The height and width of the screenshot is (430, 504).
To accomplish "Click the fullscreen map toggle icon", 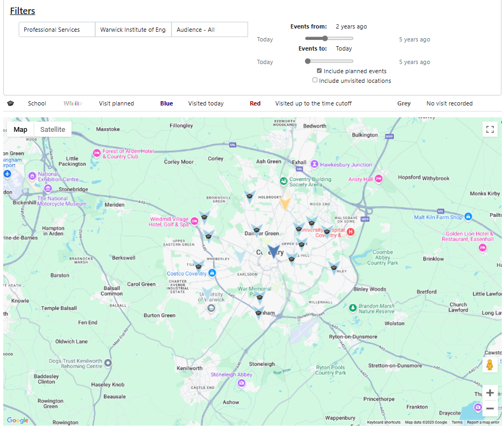I will point(489,129).
